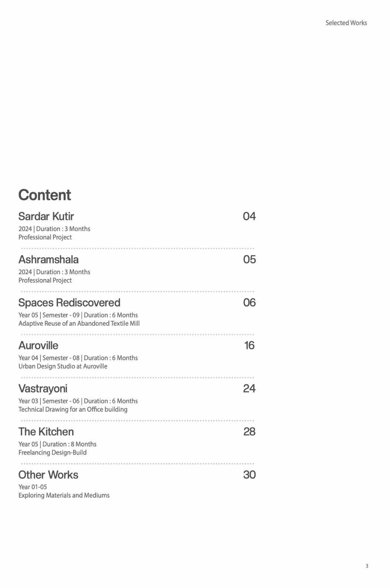
Task: Click the Content heading
Action: tap(44, 195)
